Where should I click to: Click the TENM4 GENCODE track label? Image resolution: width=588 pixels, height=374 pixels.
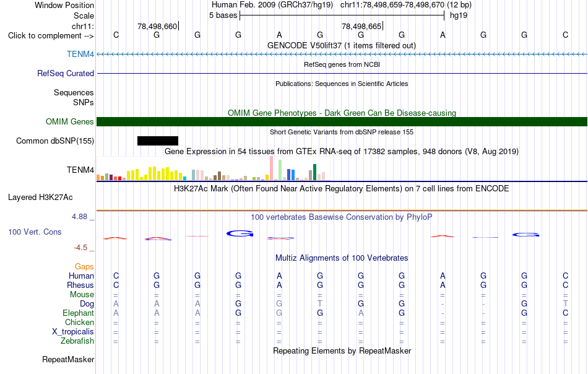click(x=80, y=54)
